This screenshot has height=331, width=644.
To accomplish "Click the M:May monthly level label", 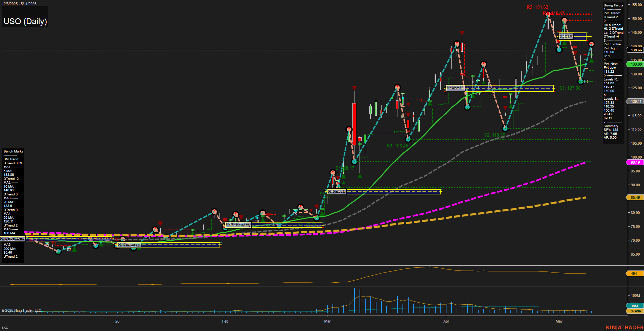I will [566, 36].
